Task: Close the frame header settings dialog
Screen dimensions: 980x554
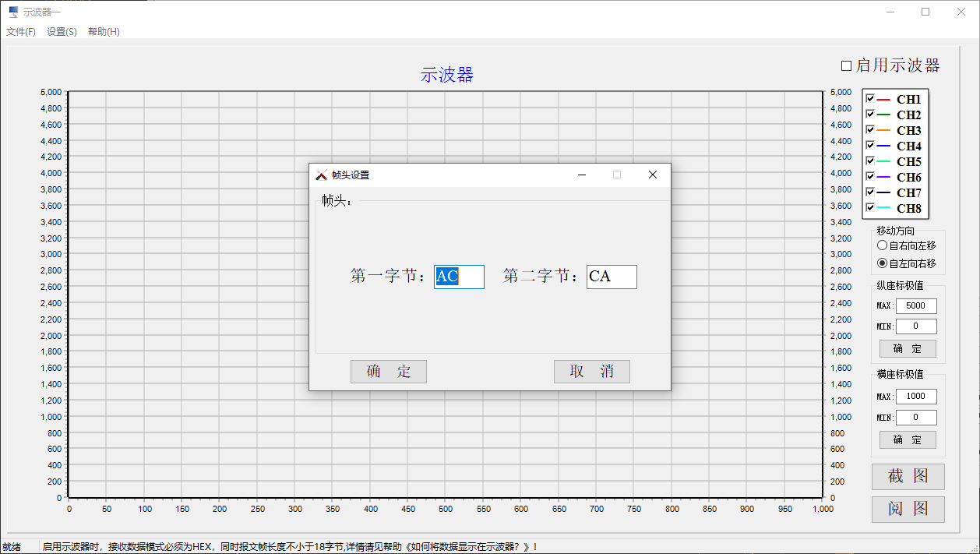Action: (653, 175)
